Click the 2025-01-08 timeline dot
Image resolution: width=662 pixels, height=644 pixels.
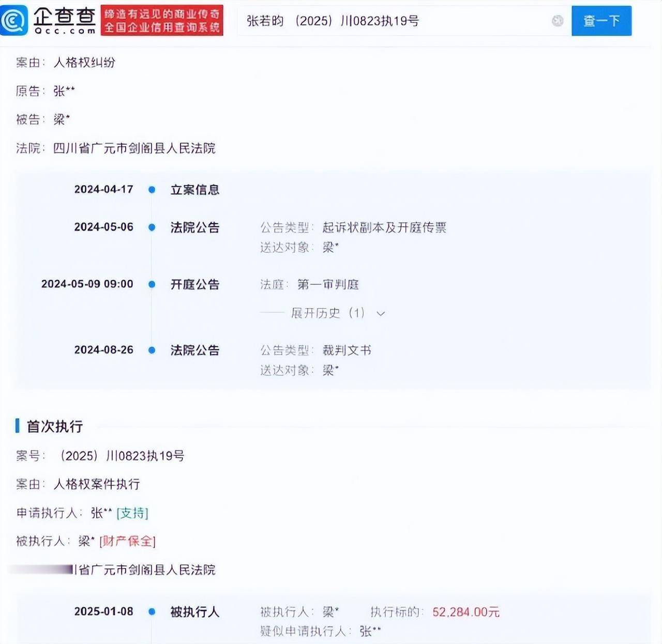point(152,611)
